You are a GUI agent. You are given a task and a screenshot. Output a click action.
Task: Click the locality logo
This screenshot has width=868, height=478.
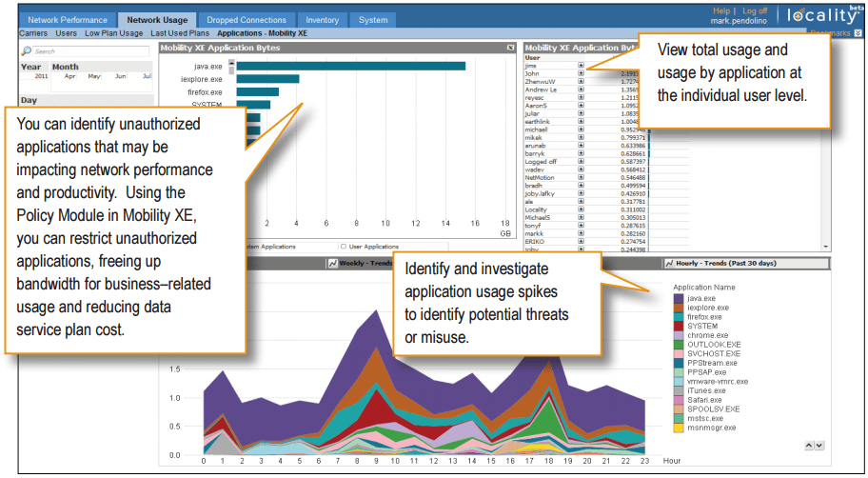pos(822,15)
